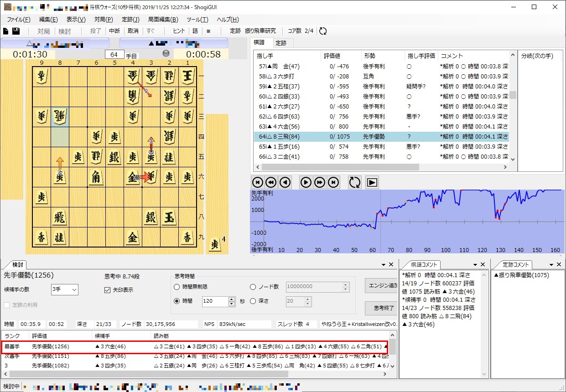Open the 対局(P) menu
The image size is (566, 392).
[104, 20]
